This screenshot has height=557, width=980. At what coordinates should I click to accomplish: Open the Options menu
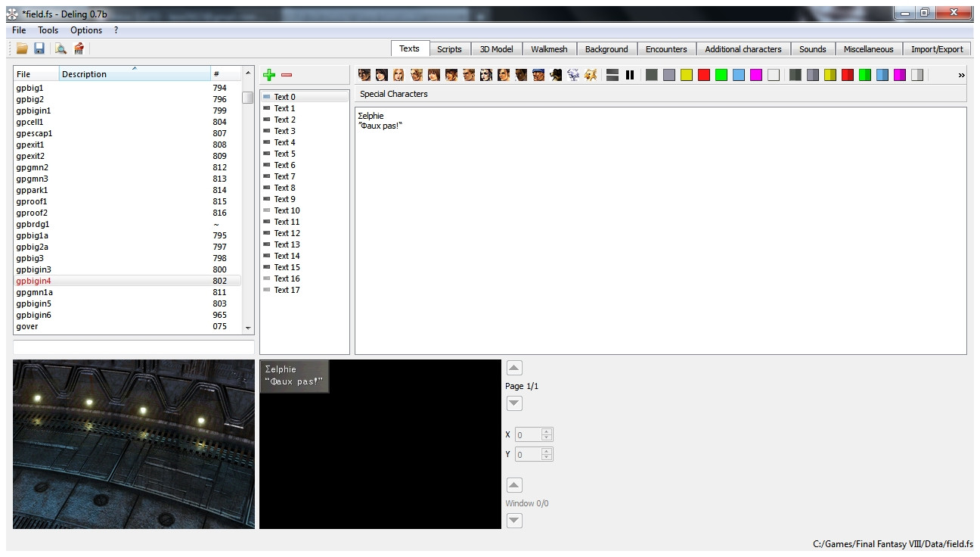(x=86, y=30)
